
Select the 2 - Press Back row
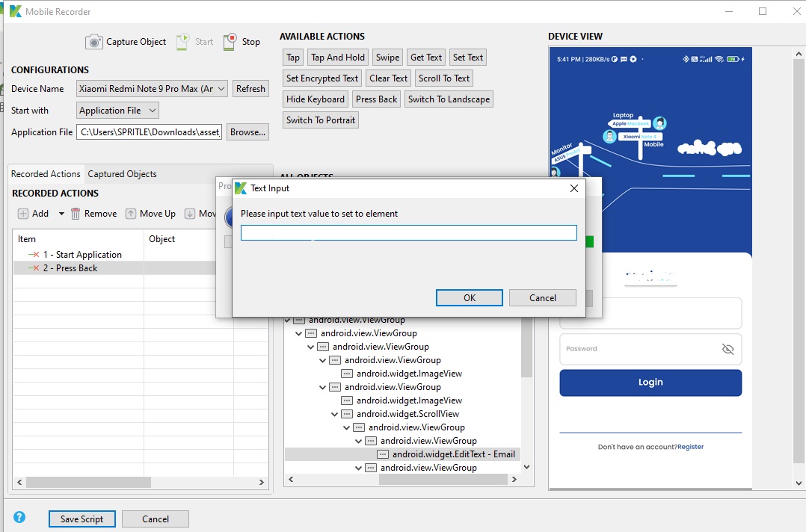[114, 268]
